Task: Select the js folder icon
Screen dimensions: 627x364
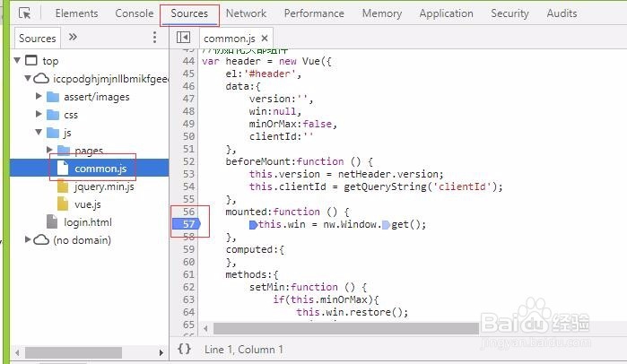Action: tap(53, 133)
